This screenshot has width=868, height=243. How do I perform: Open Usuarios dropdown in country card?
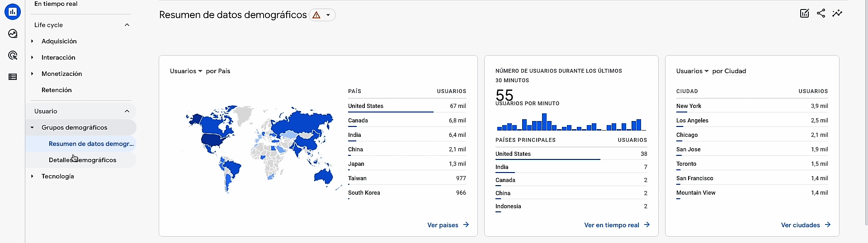(x=186, y=71)
